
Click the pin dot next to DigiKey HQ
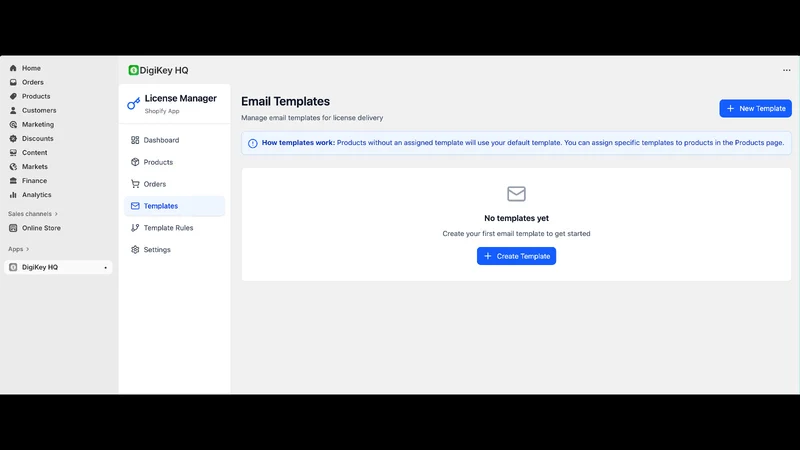tap(106, 268)
